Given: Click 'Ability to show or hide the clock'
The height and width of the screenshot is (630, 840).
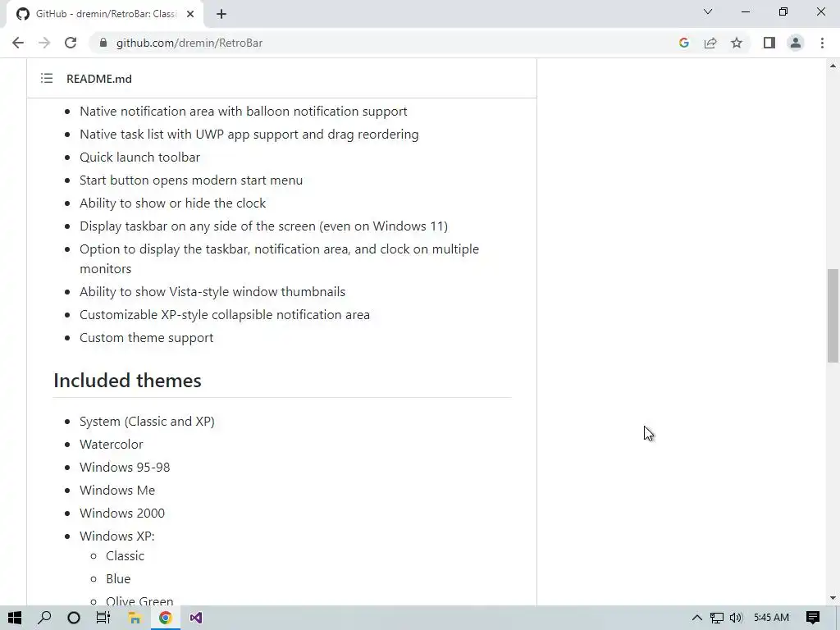Looking at the screenshot, I should (x=172, y=203).
